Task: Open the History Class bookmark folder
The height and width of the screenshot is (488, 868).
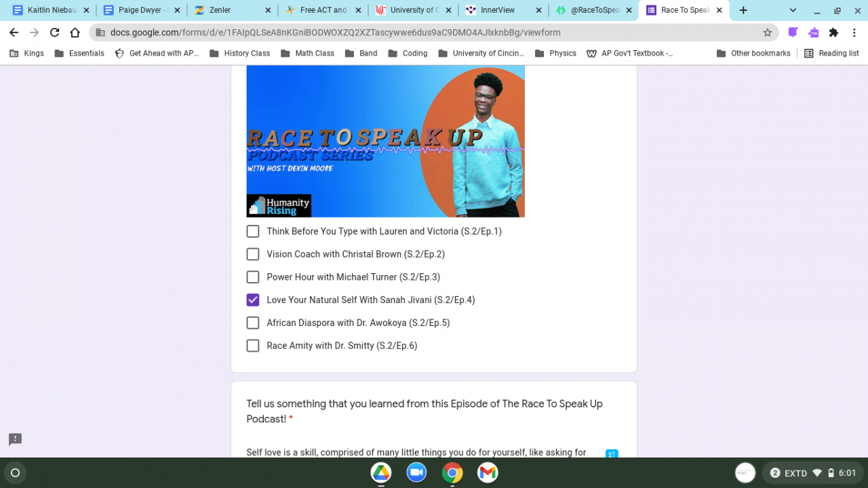Action: pyautogui.click(x=239, y=53)
